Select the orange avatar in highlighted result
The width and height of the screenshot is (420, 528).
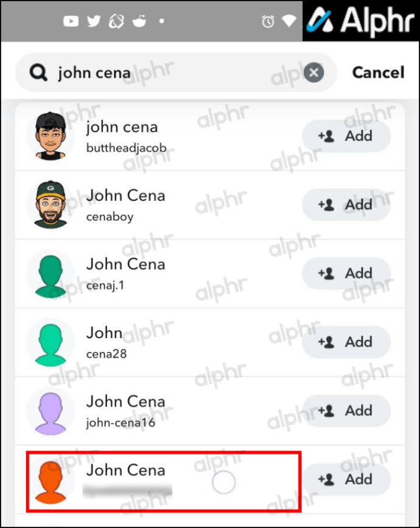coord(51,482)
